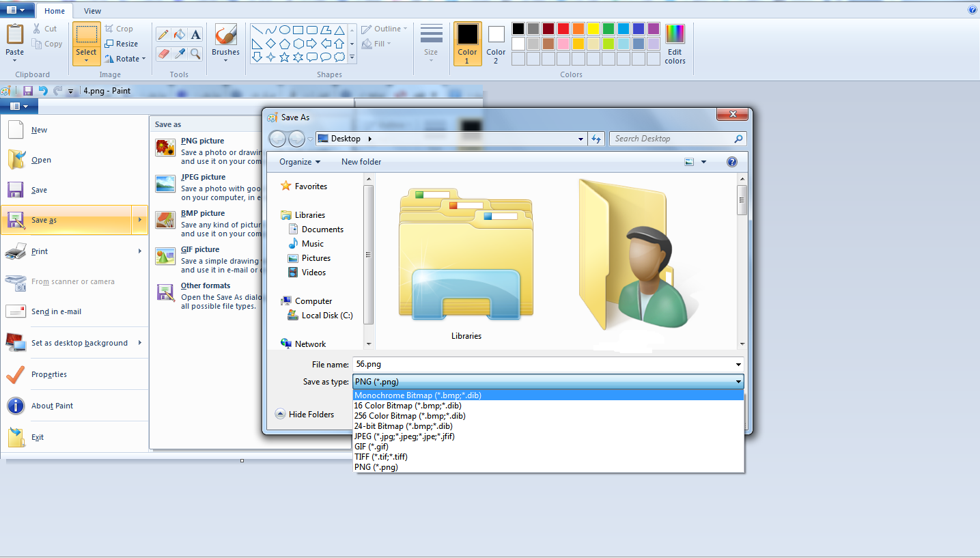Select Network in navigation pane
The image size is (980, 558).
click(x=310, y=344)
